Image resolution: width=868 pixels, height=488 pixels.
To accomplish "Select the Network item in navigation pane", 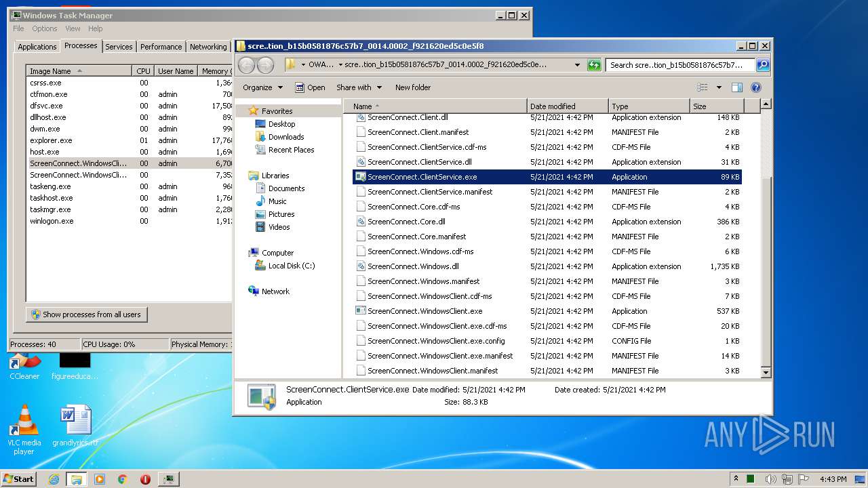I will [269, 291].
